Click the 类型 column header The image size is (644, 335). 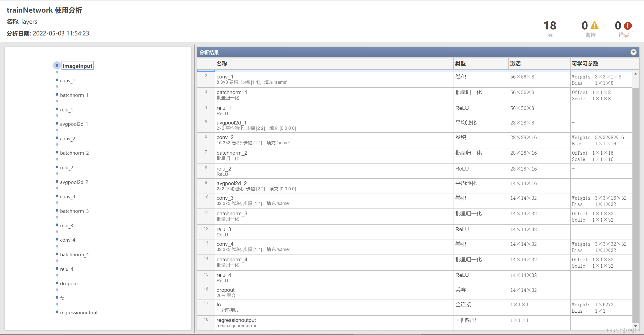point(481,64)
